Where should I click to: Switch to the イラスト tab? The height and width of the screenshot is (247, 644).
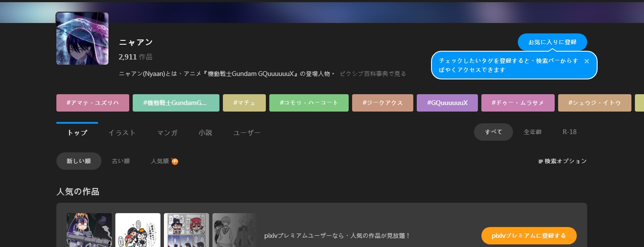click(122, 132)
